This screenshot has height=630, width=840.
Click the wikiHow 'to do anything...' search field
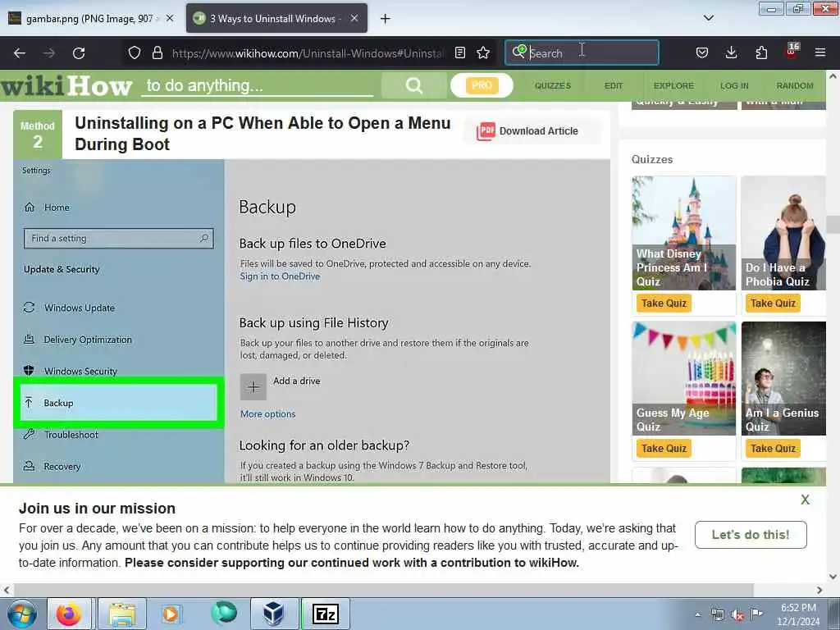coord(257,85)
